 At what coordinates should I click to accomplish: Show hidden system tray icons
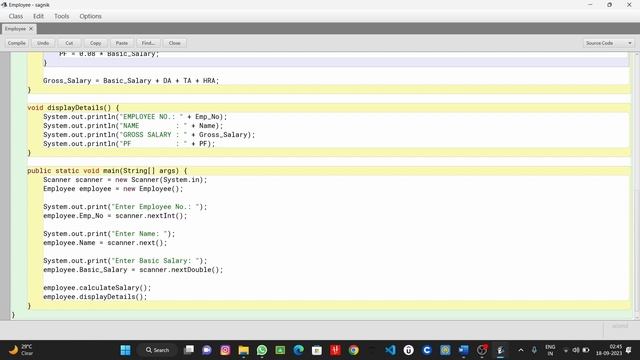pos(521,350)
